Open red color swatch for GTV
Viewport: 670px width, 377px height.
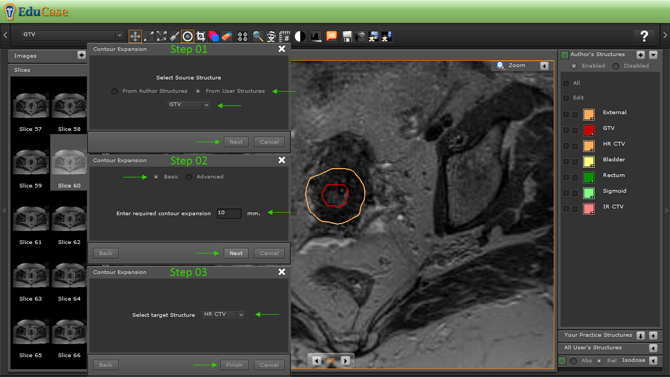(x=589, y=130)
